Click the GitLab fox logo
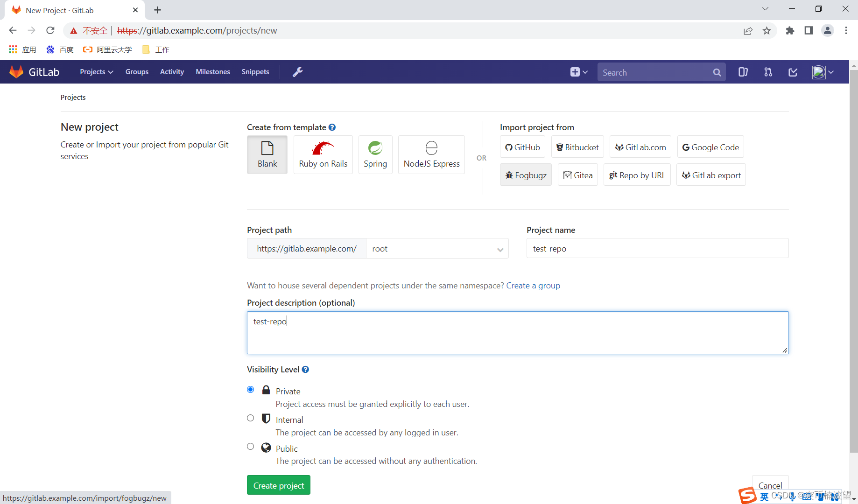 [16, 72]
